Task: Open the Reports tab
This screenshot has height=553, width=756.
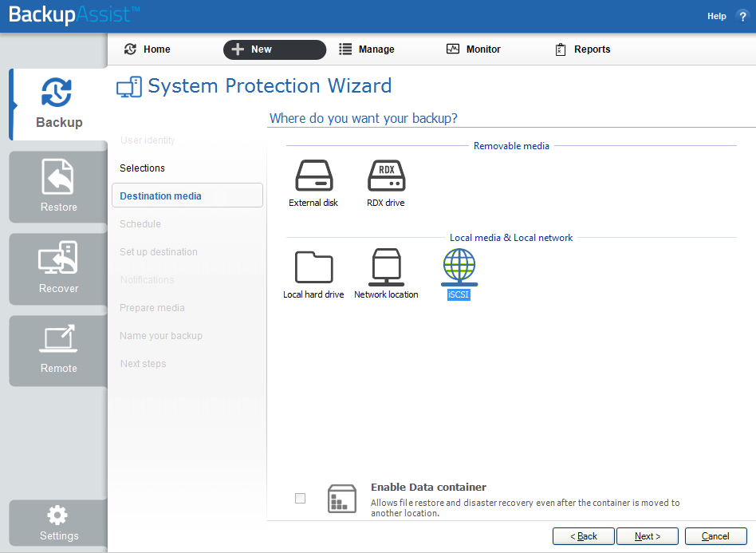Action: click(x=582, y=49)
